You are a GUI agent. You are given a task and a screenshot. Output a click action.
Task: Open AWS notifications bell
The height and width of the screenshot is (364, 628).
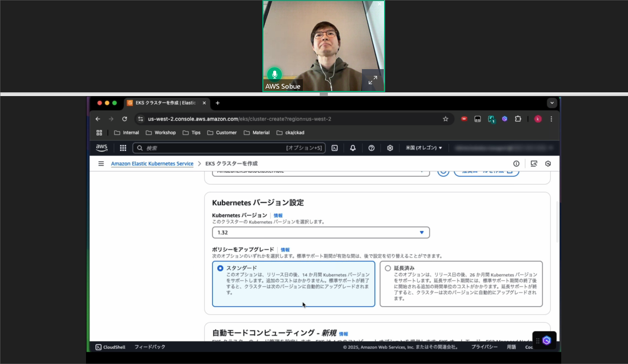click(x=353, y=148)
